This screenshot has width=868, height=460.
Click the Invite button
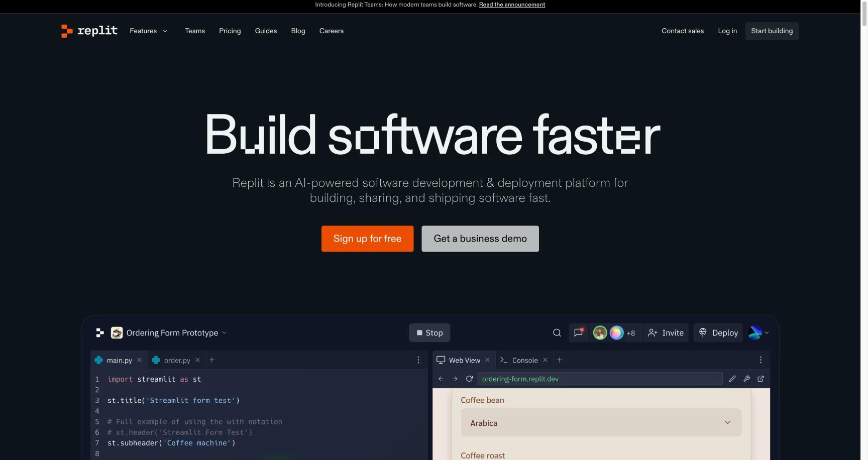coord(666,332)
